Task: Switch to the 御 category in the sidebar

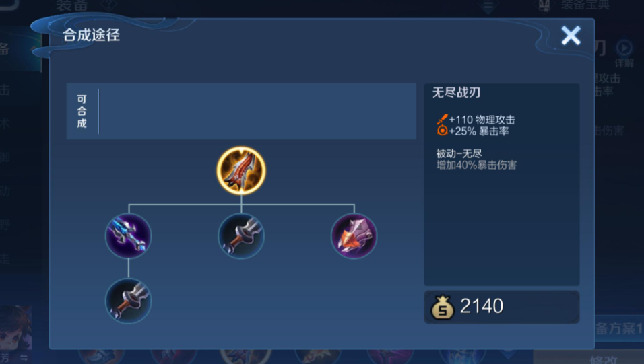Action: click(5, 157)
